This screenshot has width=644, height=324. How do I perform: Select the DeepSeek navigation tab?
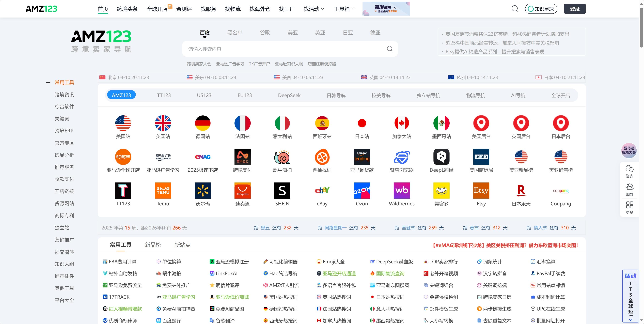click(289, 95)
